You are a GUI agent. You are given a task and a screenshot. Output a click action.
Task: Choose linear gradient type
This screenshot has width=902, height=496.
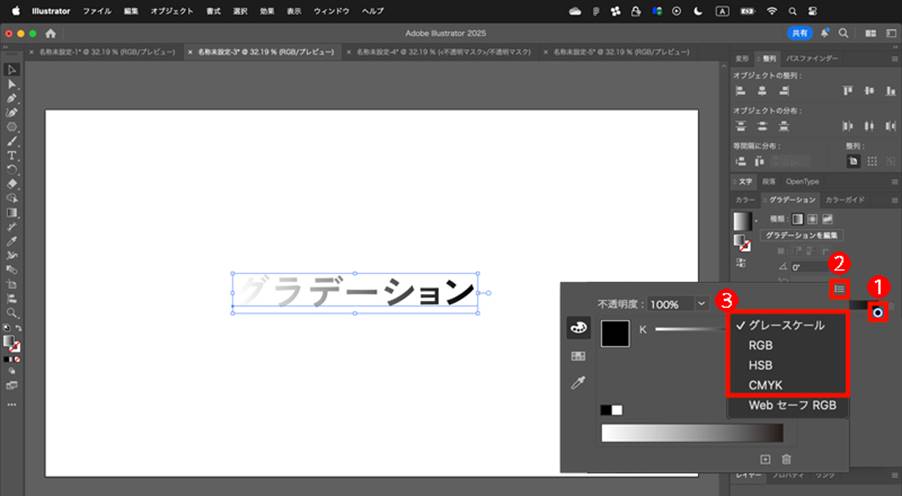[797, 219]
